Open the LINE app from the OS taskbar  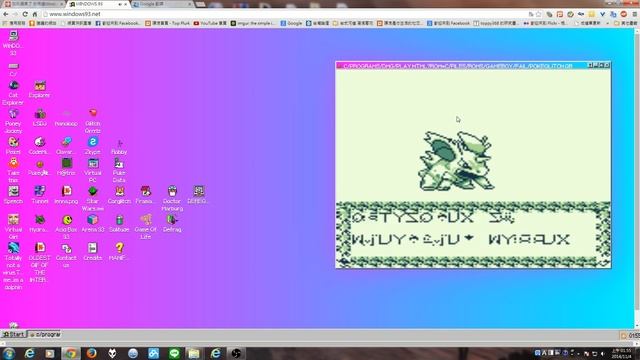[174, 353]
